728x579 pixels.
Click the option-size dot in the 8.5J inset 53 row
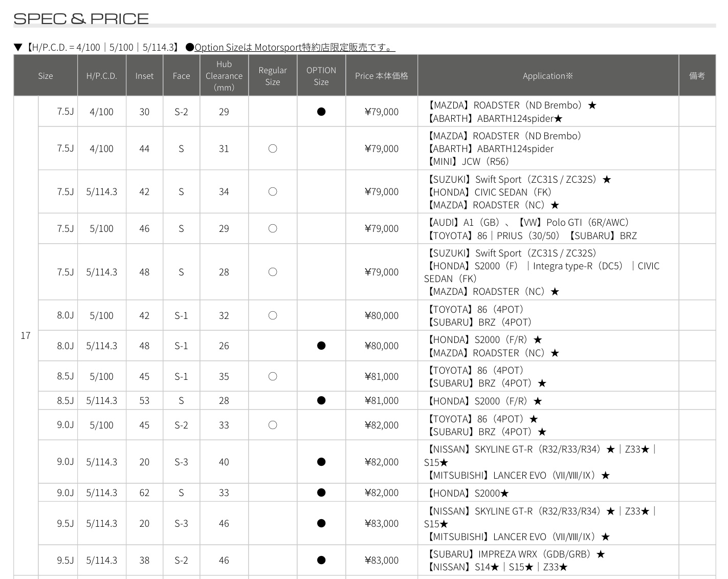(x=321, y=400)
